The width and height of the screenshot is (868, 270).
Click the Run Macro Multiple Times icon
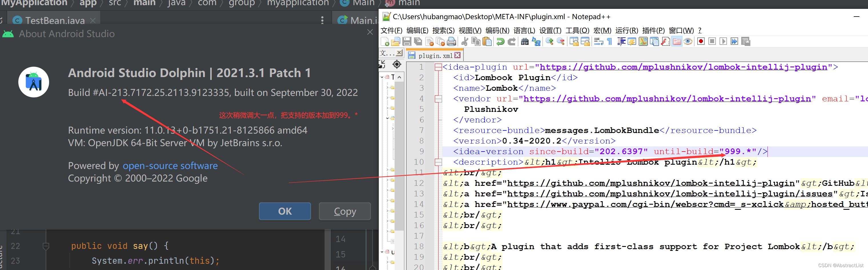(734, 41)
